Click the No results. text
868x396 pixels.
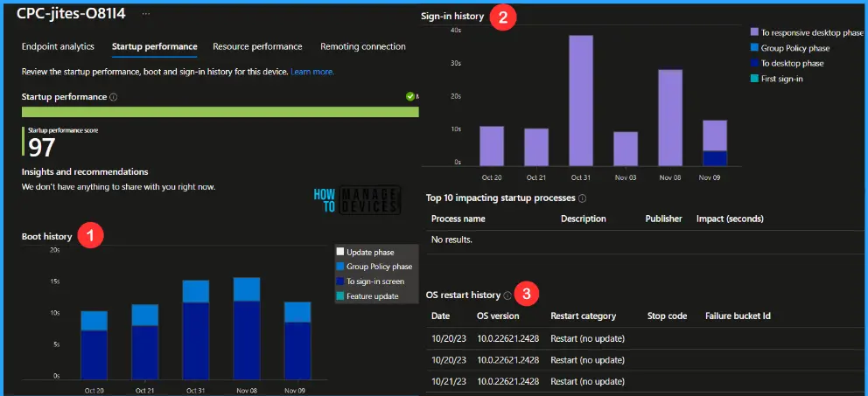point(451,240)
